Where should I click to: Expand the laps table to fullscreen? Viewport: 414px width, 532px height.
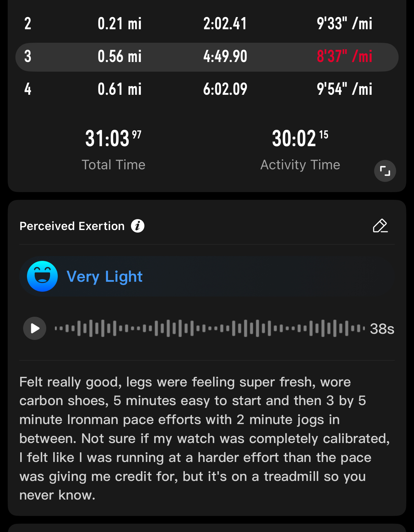pos(385,171)
